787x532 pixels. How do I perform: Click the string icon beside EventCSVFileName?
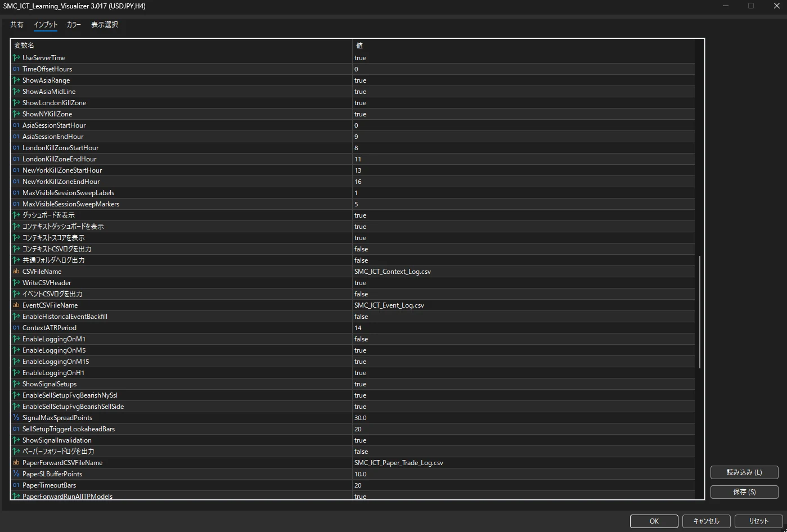(16, 305)
